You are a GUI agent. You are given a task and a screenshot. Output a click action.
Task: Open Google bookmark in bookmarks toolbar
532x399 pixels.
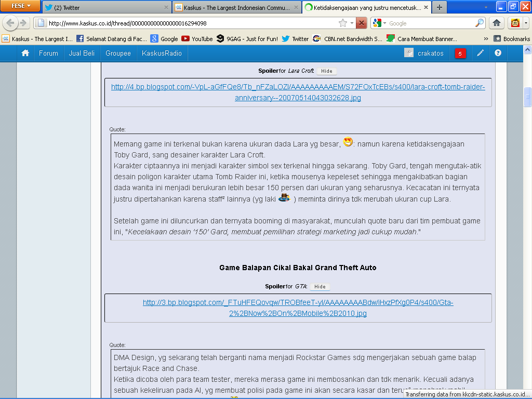click(164, 38)
